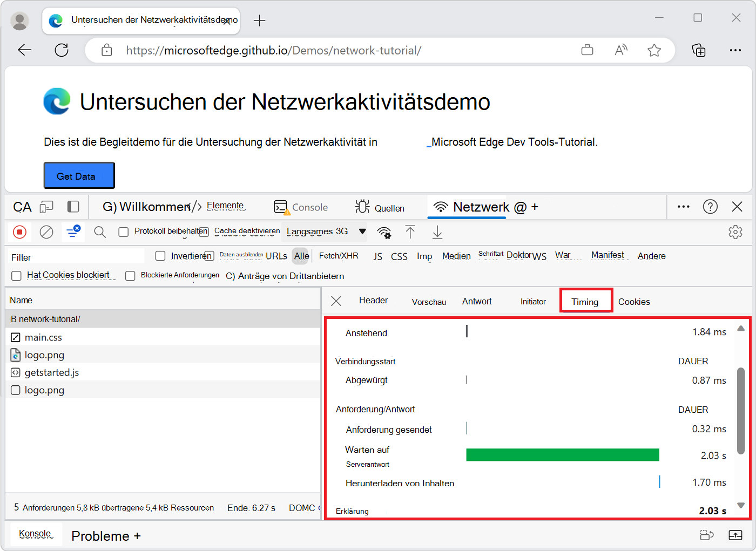Open DevTools customize three-dots menu
The image size is (756, 551).
pyautogui.click(x=684, y=207)
